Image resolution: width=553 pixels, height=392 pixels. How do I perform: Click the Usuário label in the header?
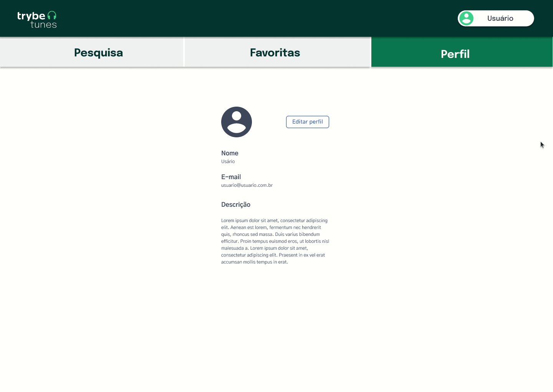click(x=500, y=18)
